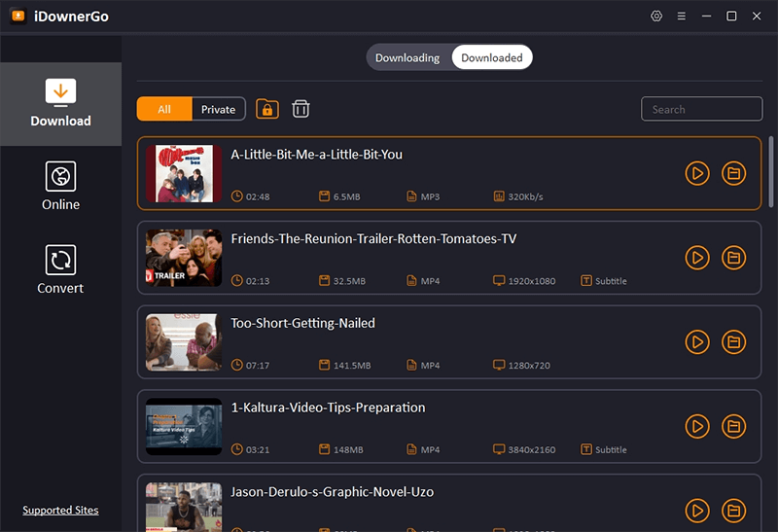
Task: Select the Downloaded tab
Action: [x=492, y=57]
